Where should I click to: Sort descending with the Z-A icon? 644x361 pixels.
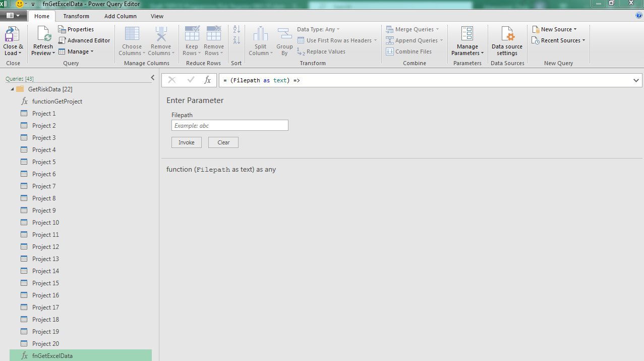click(237, 40)
